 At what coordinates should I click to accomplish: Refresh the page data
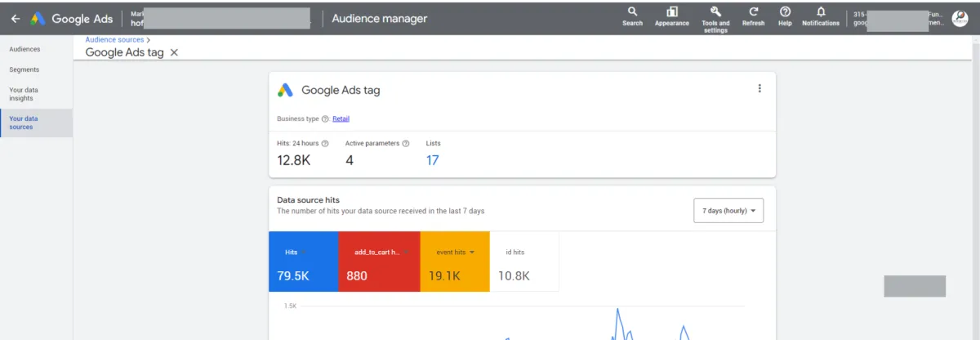753,16
